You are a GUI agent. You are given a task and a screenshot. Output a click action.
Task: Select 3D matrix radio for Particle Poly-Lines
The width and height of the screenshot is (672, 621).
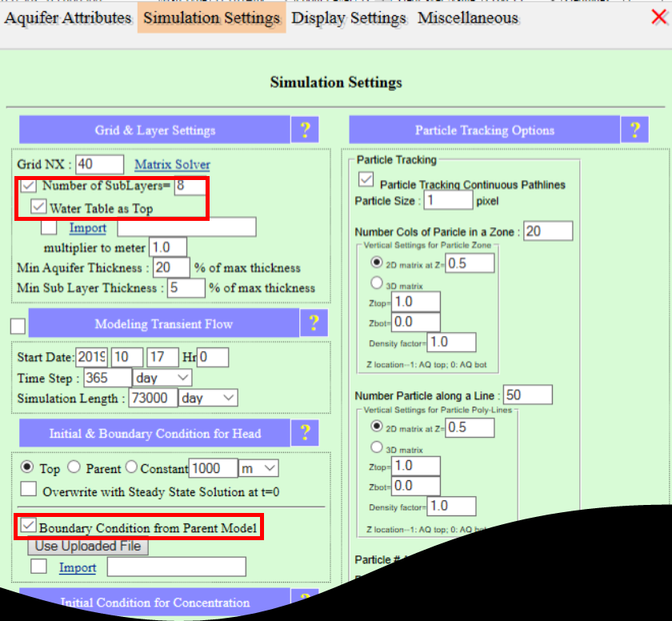coord(376,447)
